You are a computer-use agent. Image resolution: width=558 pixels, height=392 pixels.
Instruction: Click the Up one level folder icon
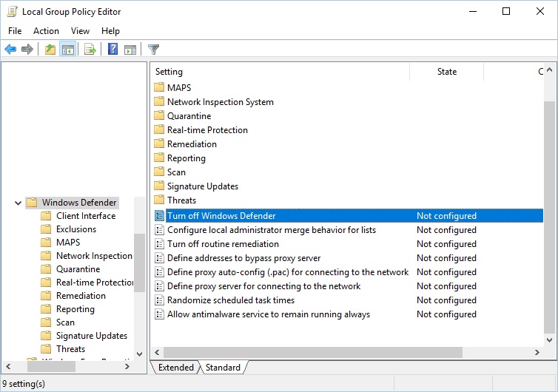50,49
